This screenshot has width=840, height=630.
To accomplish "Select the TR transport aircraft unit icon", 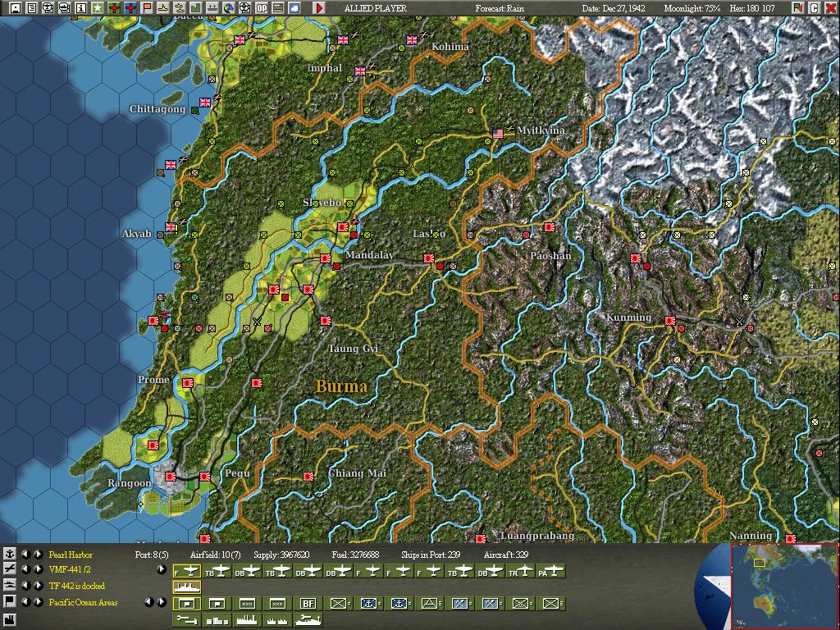I will (x=521, y=571).
